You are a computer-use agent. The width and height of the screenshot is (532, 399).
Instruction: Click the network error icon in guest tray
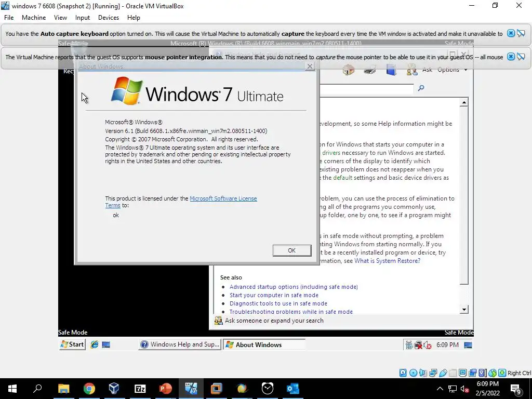(418, 345)
